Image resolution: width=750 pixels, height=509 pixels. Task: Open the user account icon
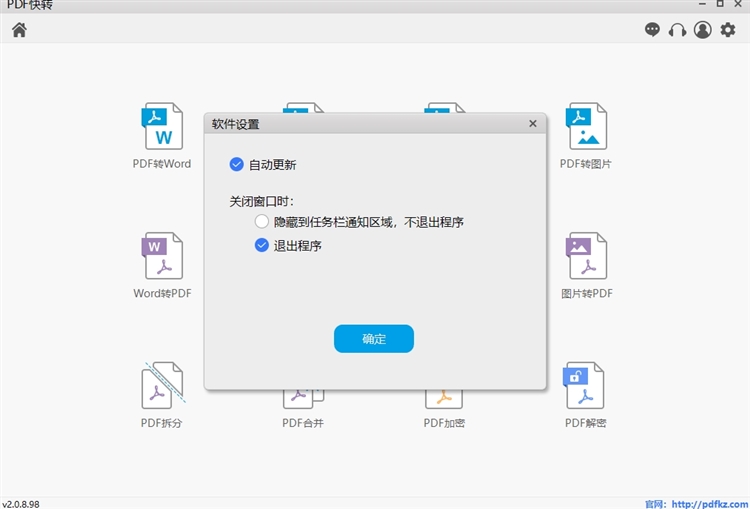703,30
